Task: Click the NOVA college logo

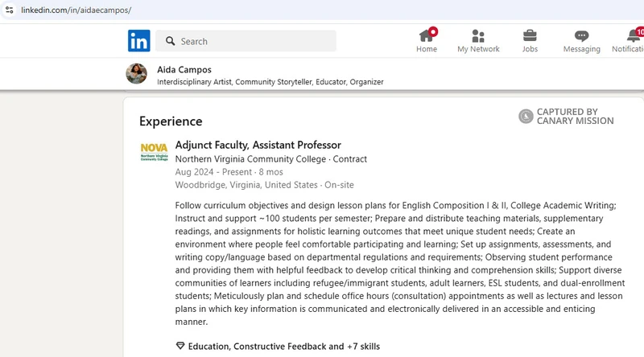Action: coord(154,152)
